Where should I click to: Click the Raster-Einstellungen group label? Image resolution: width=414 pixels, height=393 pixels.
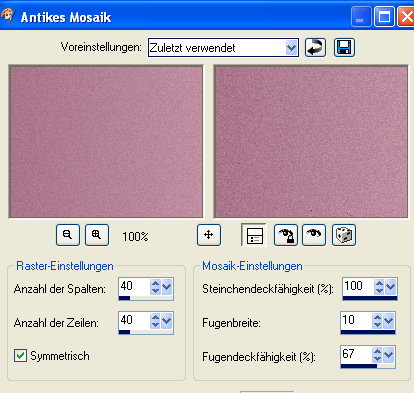pyautogui.click(x=65, y=266)
